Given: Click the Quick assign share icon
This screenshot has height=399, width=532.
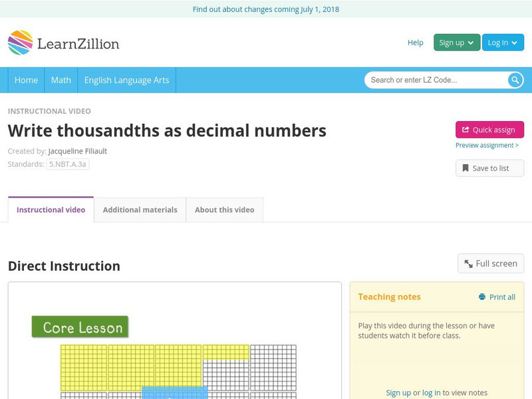Looking at the screenshot, I should (465, 130).
